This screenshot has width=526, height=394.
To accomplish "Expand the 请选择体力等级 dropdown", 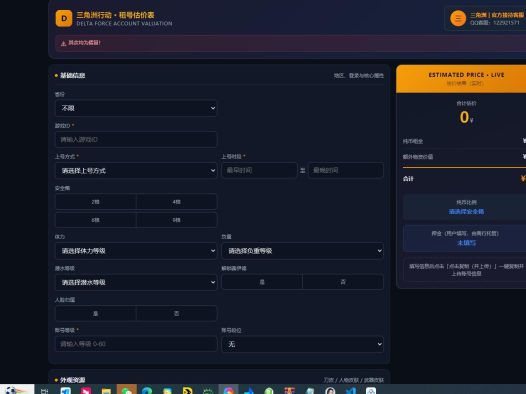I will point(136,251).
